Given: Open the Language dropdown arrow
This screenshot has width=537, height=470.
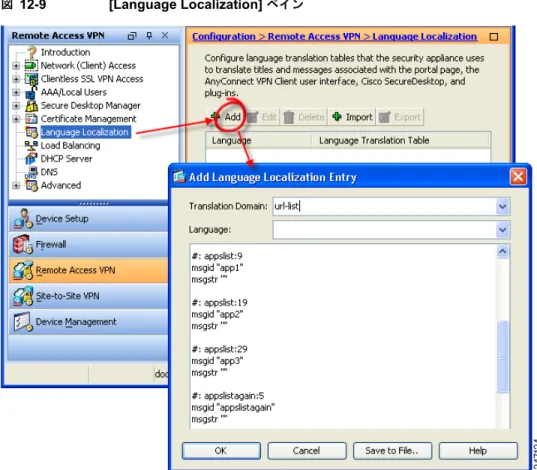Looking at the screenshot, I should [502, 230].
